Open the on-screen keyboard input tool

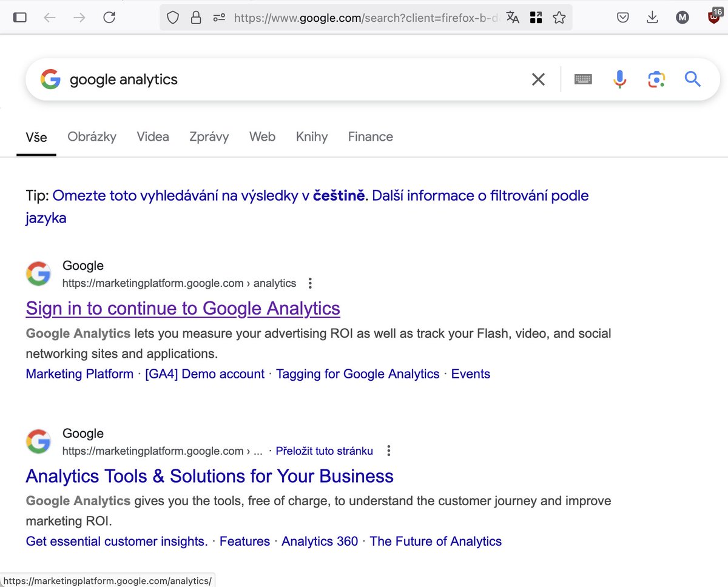583,79
